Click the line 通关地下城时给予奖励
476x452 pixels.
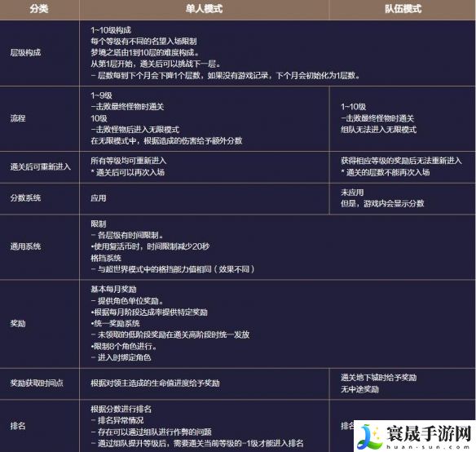click(x=378, y=378)
